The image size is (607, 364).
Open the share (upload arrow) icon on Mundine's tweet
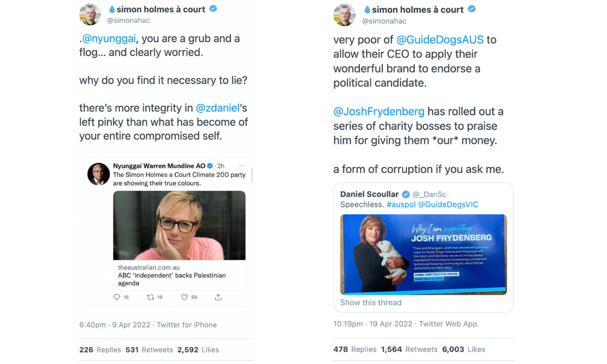[217, 297]
